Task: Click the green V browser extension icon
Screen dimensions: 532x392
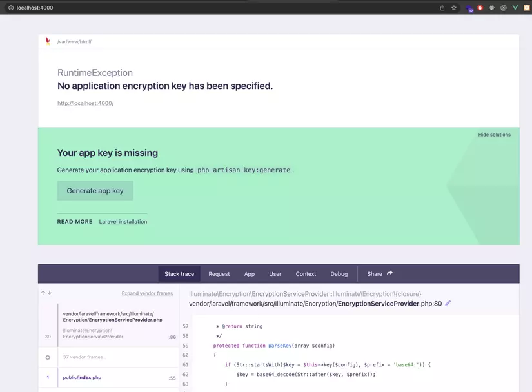Action: click(513, 8)
